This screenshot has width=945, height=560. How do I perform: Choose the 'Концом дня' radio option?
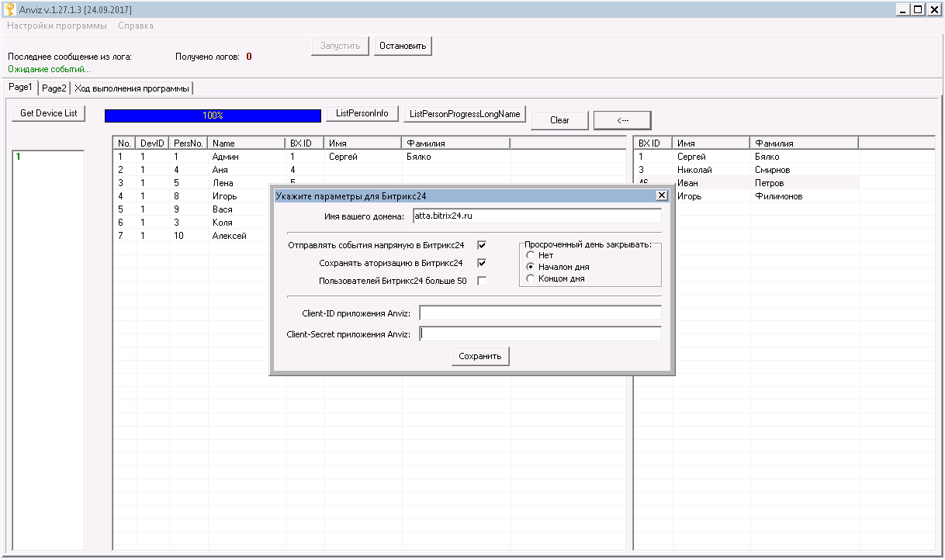point(531,278)
